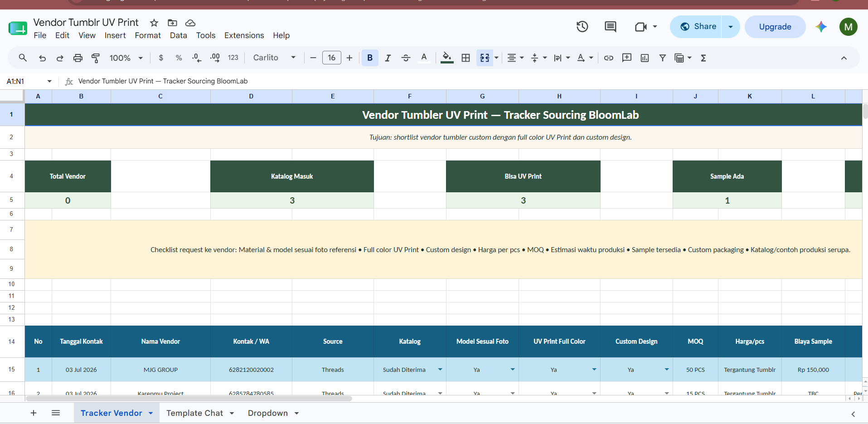Open version history

(x=582, y=27)
